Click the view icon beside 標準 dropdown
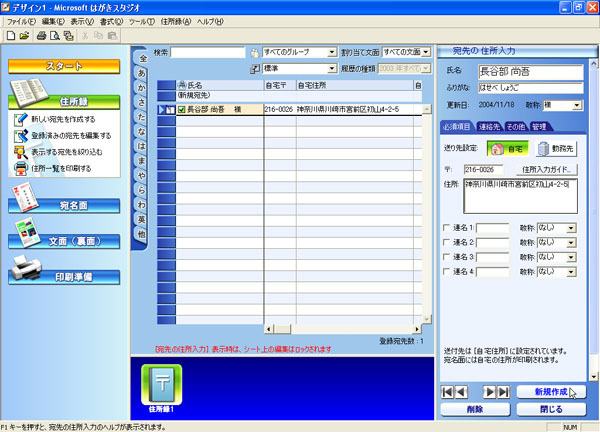Screen dimensions: 600x432 click(254, 69)
